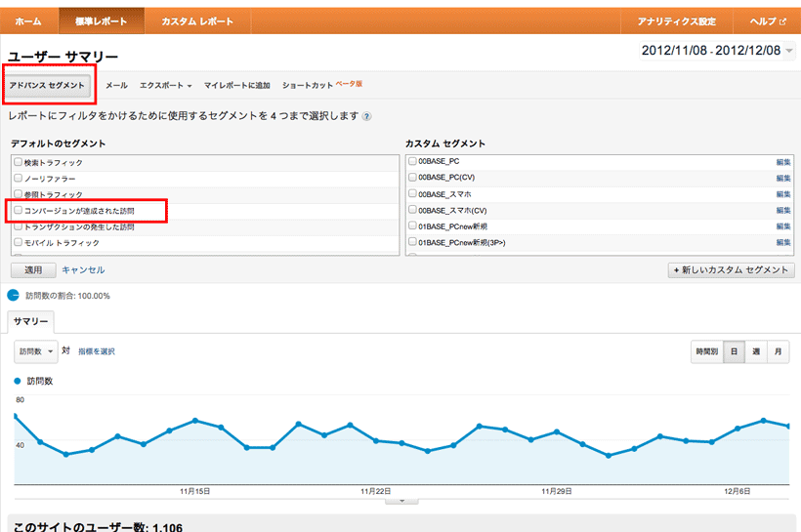Tick the 00BASE_PC custom segment checkbox
801x532 pixels.
412,162
